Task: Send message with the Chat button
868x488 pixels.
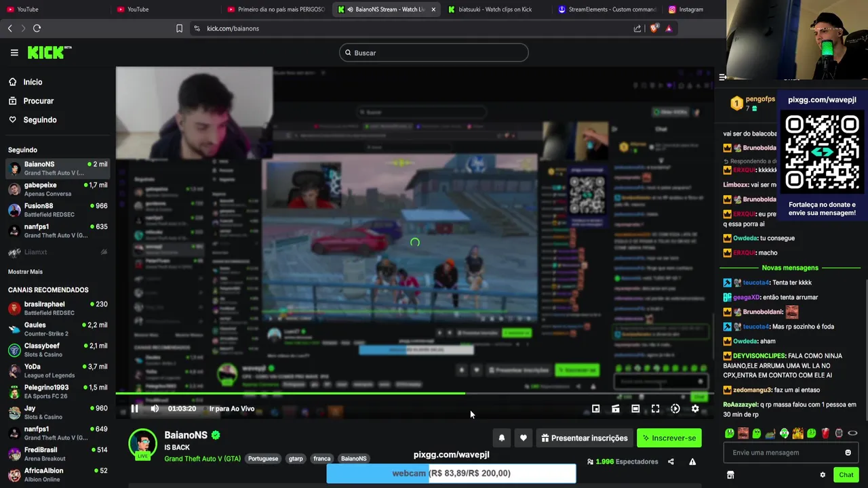Action: (x=846, y=474)
